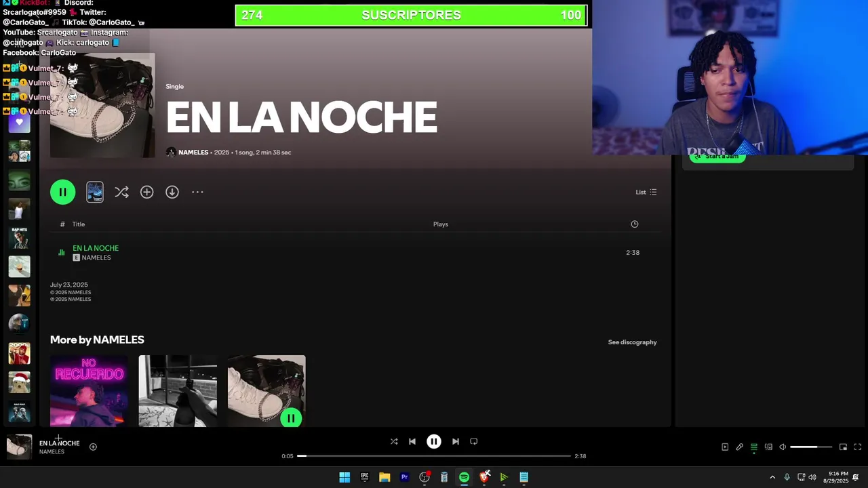Image resolution: width=868 pixels, height=488 pixels.
Task: Toggle repeat in the player controls
Action: [x=474, y=441]
